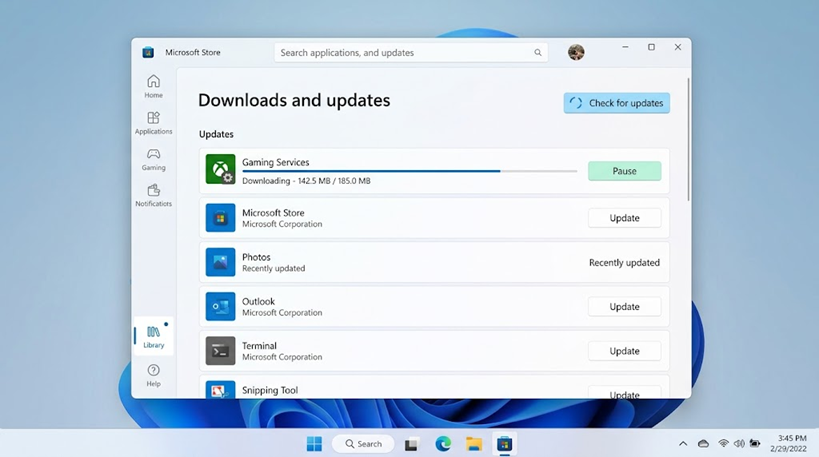Image resolution: width=819 pixels, height=457 pixels.
Task: Open the Applications section in the sidebar
Action: pos(154,123)
